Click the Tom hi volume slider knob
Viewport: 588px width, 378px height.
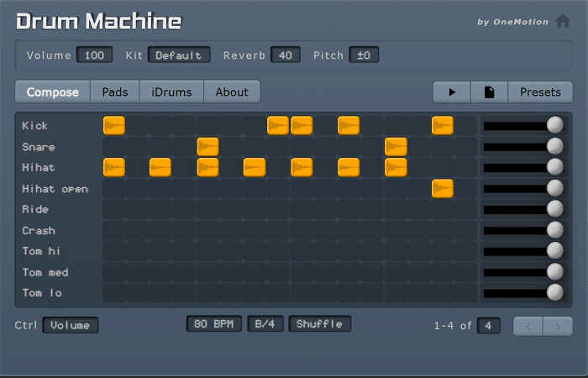click(555, 251)
